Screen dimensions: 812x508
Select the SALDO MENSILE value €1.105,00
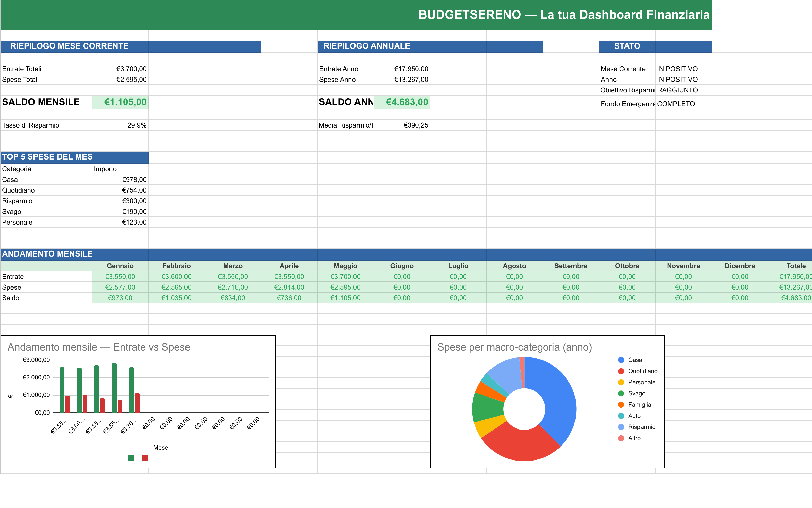(x=120, y=102)
